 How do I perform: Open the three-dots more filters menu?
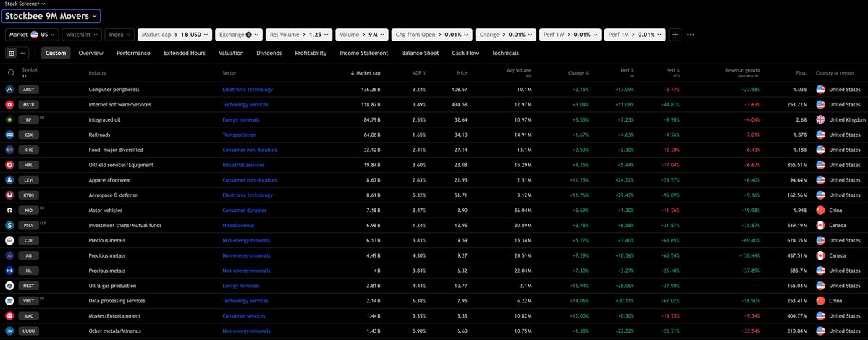(691, 34)
